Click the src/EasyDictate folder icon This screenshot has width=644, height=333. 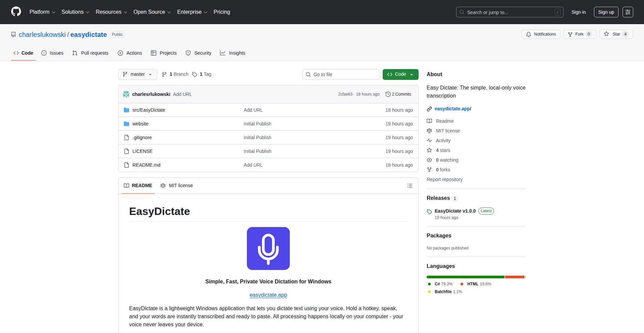pyautogui.click(x=126, y=110)
